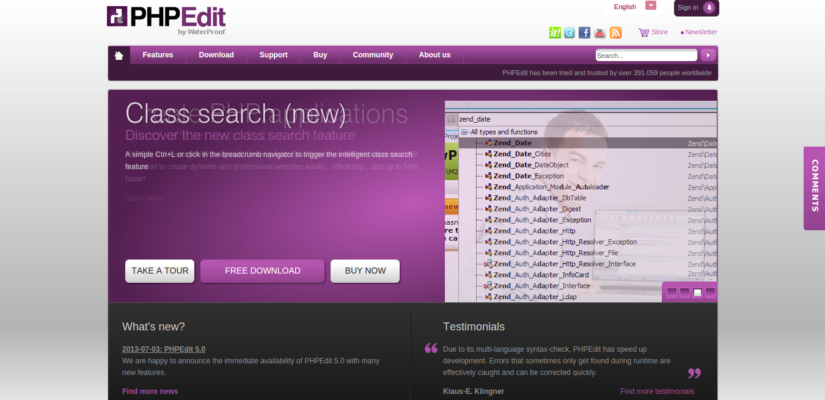Click the 'Learn more' faded link

pyautogui.click(x=144, y=198)
